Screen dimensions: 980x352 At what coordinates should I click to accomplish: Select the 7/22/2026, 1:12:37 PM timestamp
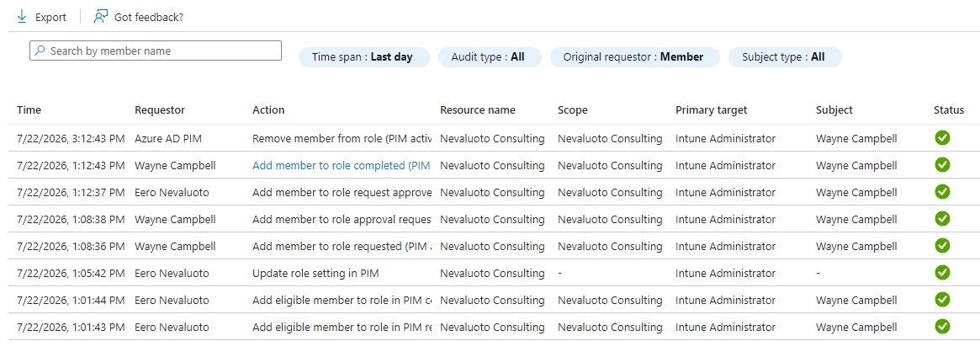[71, 193]
